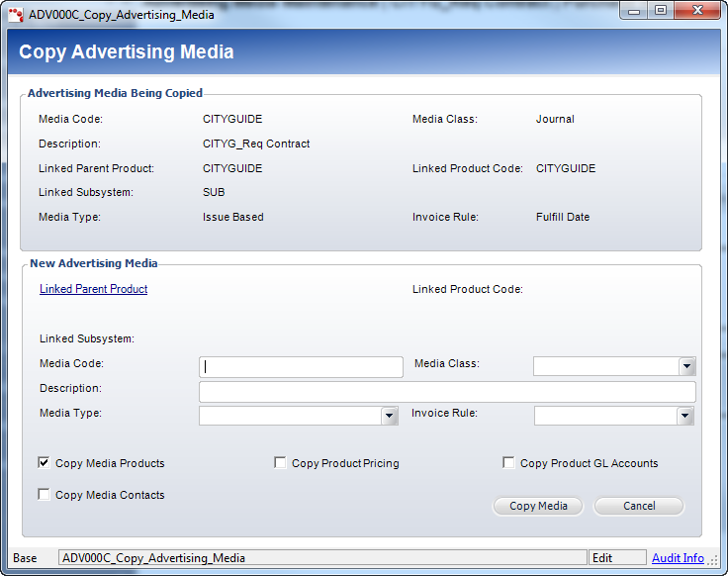The height and width of the screenshot is (576, 728).
Task: Click the Linked Product Code CITYGUIDE value
Action: tap(566, 168)
